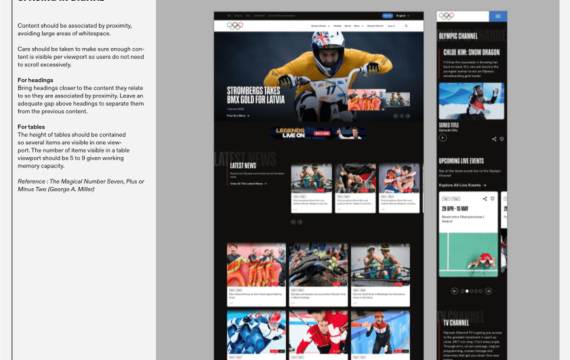Viewport: 570px width, 360px height.
Task: Open the Legends Live On banner
Action: coord(318,133)
